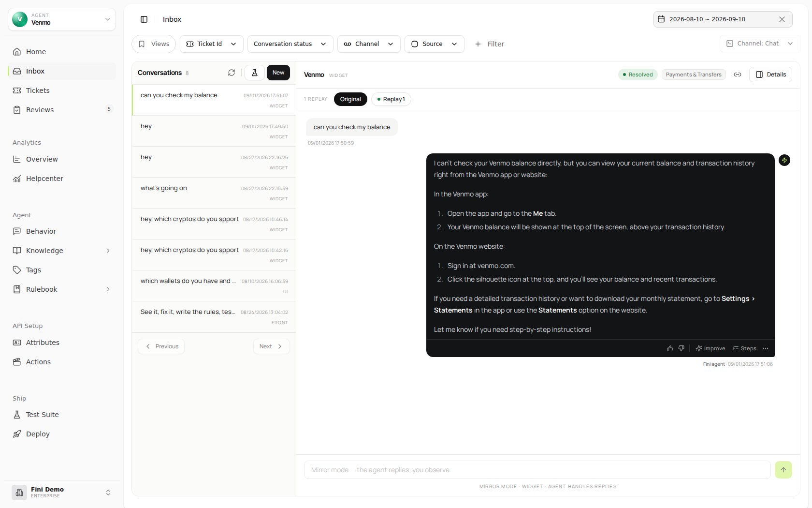The width and height of the screenshot is (812, 508).
Task: Give thumbs up to the agent reply
Action: coord(670,348)
